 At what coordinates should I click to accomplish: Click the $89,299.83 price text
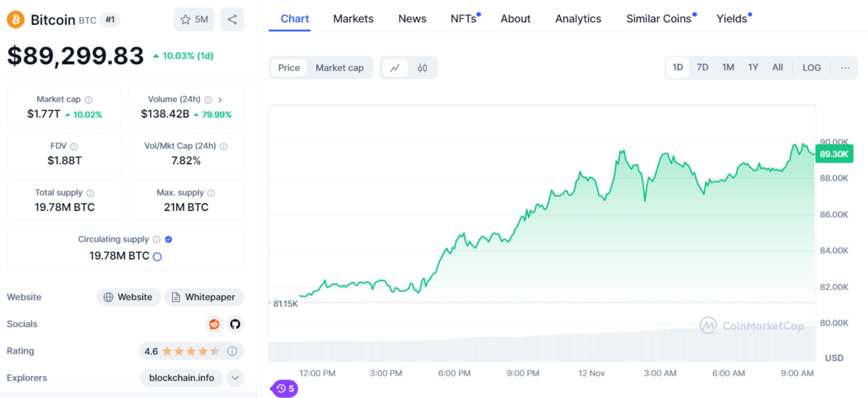pos(75,56)
